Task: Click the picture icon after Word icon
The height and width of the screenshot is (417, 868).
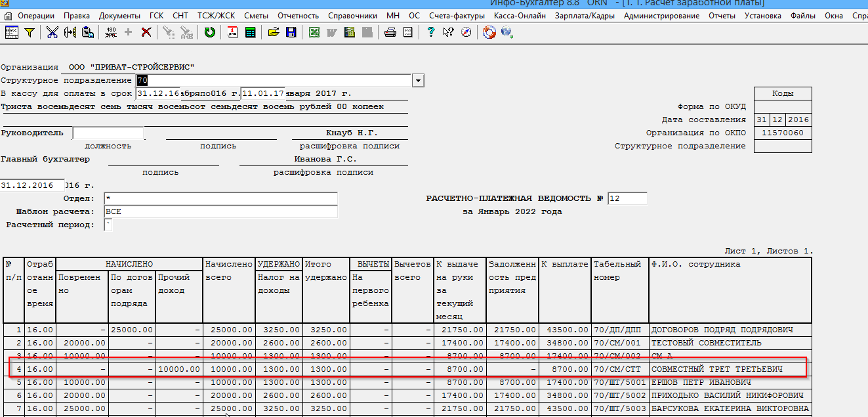Action: point(350,32)
